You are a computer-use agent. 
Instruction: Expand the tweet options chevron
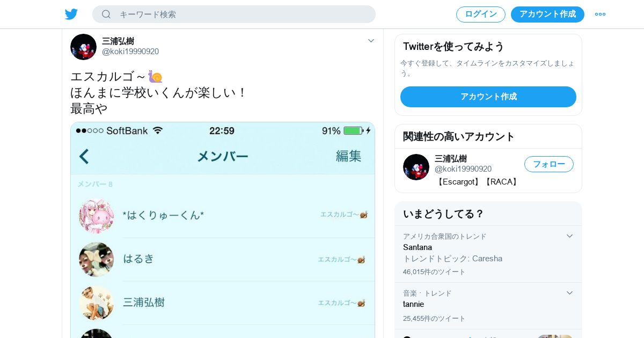[x=371, y=41]
